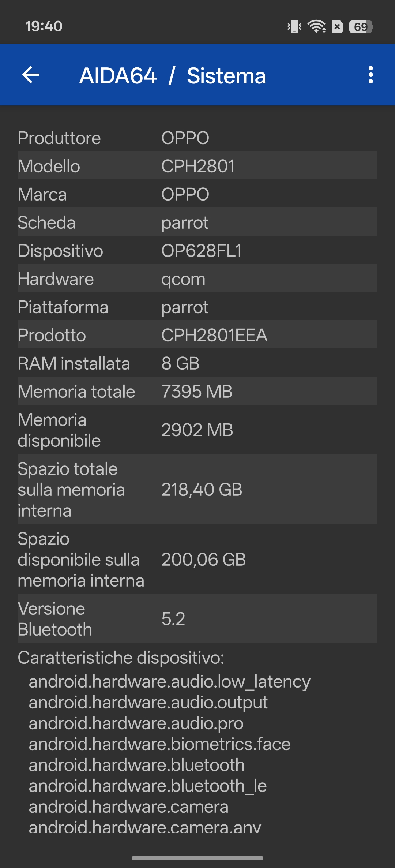Tap the Memoria disponibile 2902 MB value

click(197, 430)
